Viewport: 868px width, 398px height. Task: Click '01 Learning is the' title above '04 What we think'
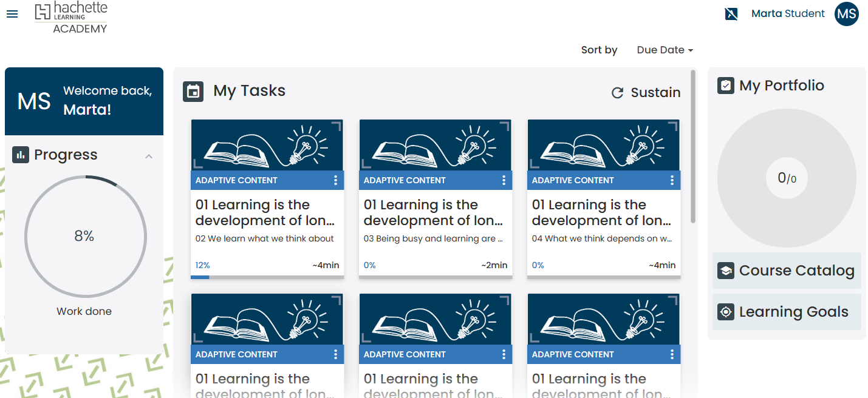601,213
